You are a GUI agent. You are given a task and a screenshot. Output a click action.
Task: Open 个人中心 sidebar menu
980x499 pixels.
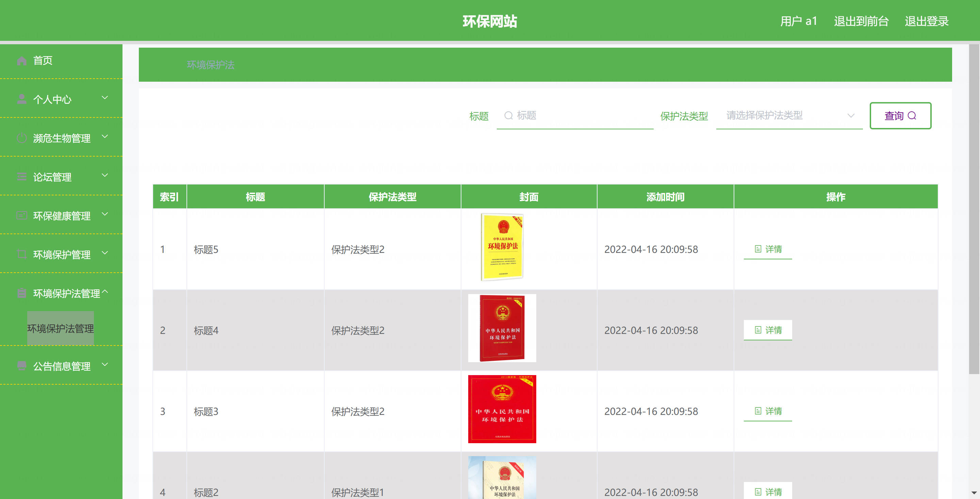click(x=61, y=99)
